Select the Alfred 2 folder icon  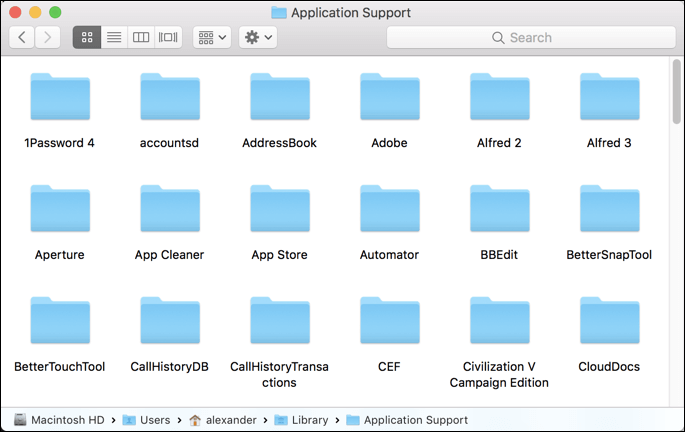pos(500,97)
